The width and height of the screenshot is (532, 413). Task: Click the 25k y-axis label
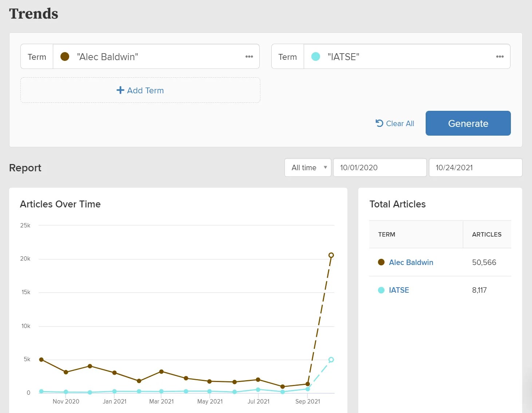point(25,225)
